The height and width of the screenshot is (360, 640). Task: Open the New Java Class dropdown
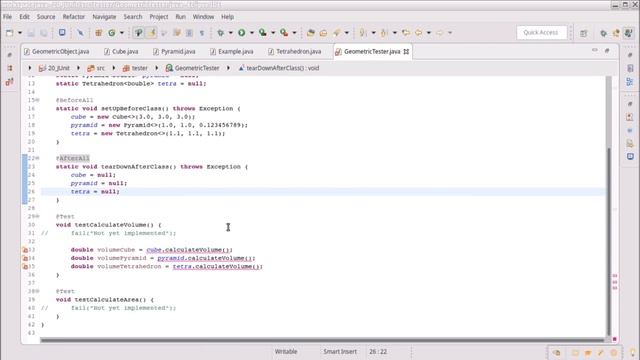pyautogui.click(x=121, y=33)
